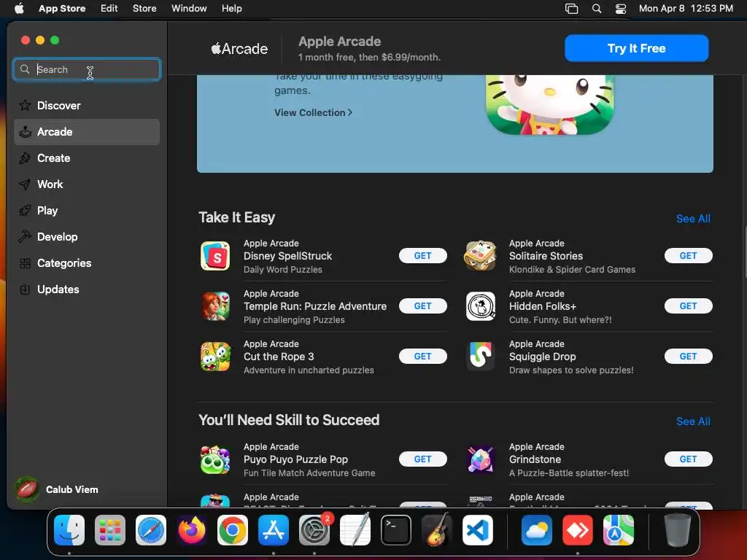
Task: Launch Safari from the Dock
Action: pos(151,530)
